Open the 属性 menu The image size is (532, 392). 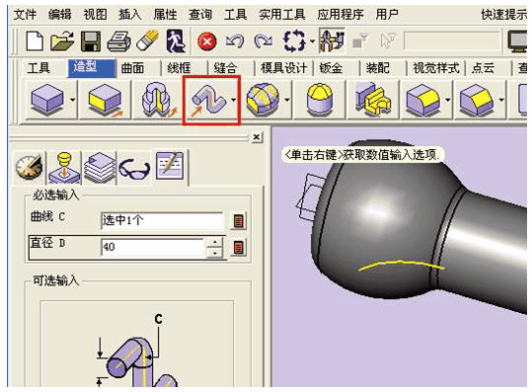click(x=165, y=15)
